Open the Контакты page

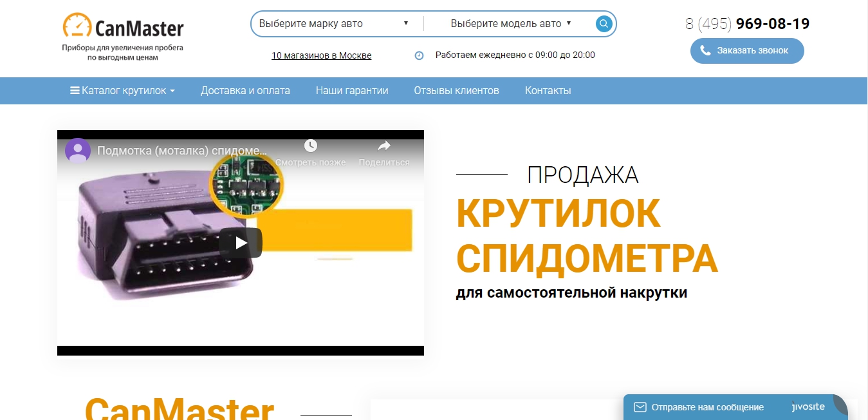tap(548, 91)
